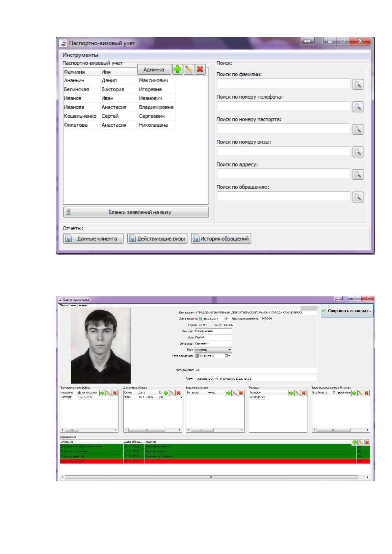Image resolution: width=392 pixels, height=554 pixels.
Task: Run search by visa number with magnifier
Action: [358, 152]
